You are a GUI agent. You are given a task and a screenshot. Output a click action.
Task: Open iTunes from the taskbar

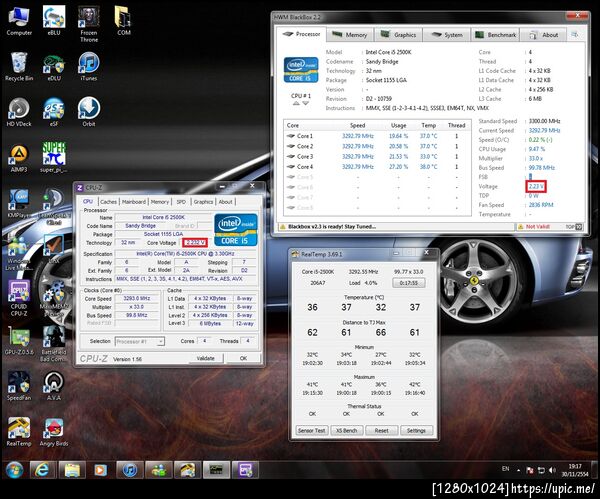coord(130,470)
